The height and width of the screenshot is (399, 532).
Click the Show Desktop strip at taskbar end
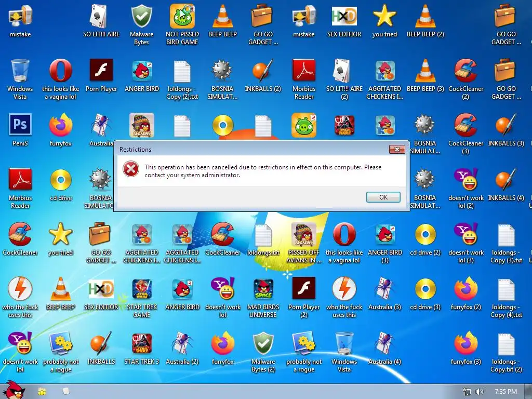coord(528,392)
